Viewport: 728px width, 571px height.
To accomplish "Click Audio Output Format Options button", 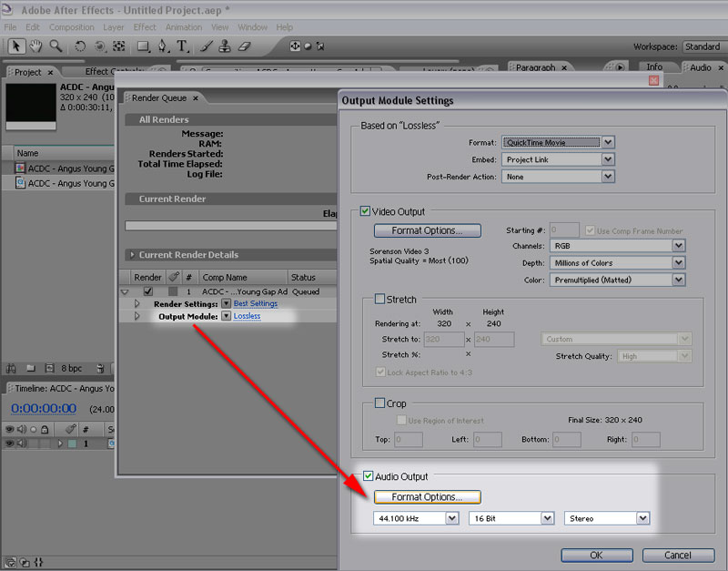I will pos(427,497).
